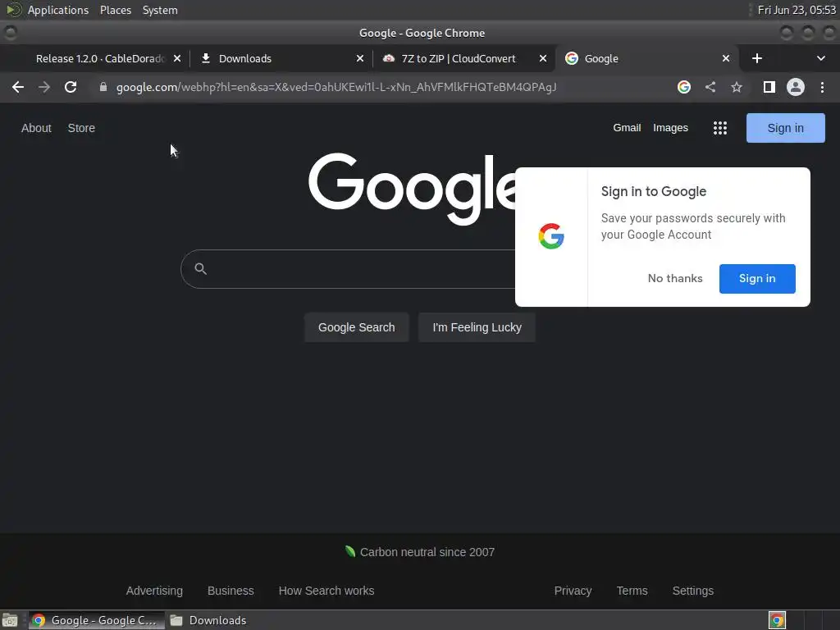The width and height of the screenshot is (840, 630).
Task: Open How Search works link
Action: 326,591
